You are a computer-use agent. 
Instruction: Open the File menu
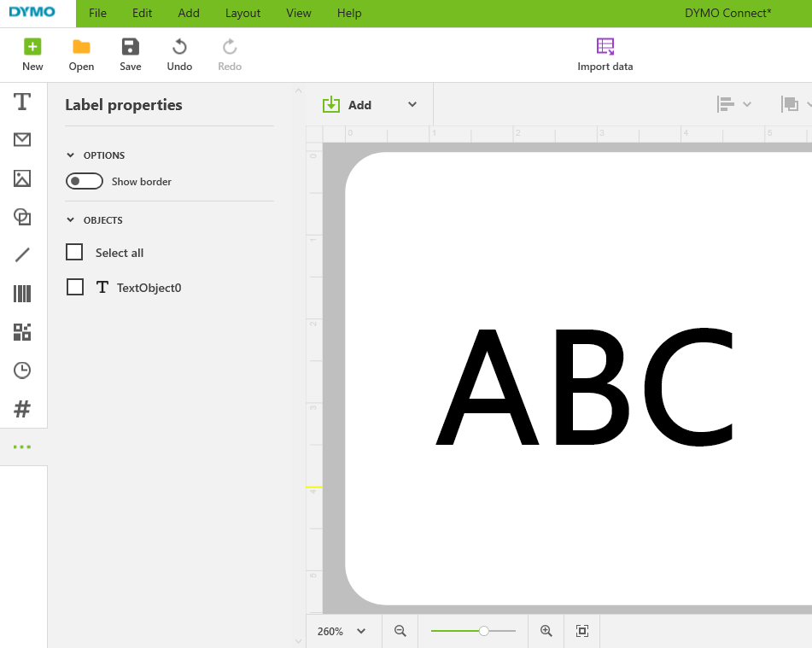coord(98,14)
